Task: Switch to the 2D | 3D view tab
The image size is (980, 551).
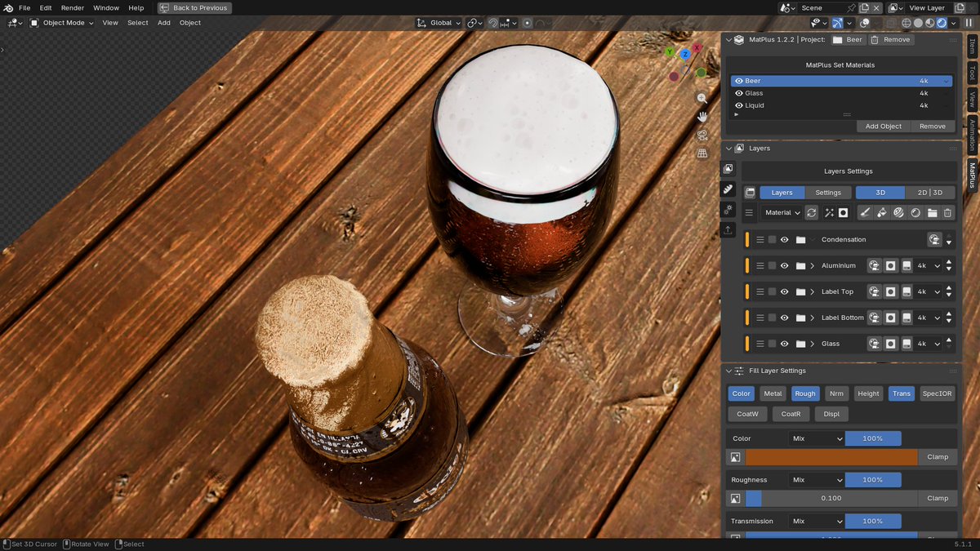Action: coord(929,193)
